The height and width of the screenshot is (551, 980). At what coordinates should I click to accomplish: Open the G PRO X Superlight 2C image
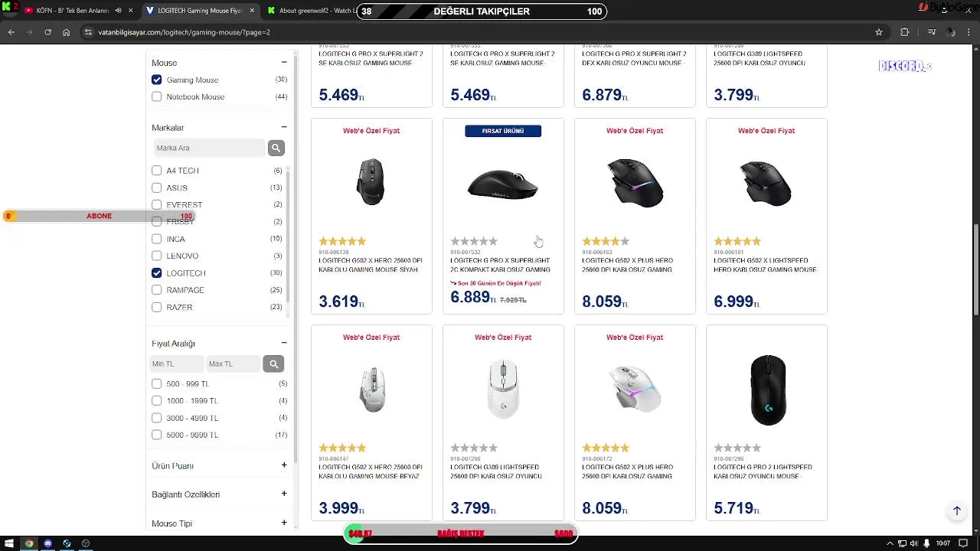(x=503, y=184)
